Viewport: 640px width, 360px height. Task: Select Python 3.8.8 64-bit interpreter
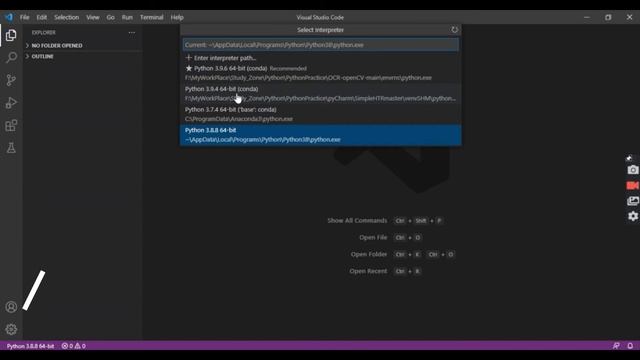click(x=321, y=135)
